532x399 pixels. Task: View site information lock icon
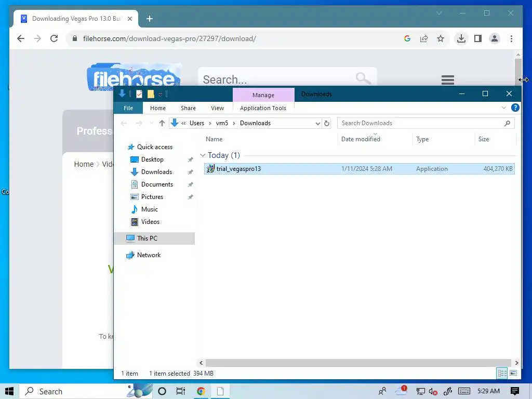(x=75, y=38)
